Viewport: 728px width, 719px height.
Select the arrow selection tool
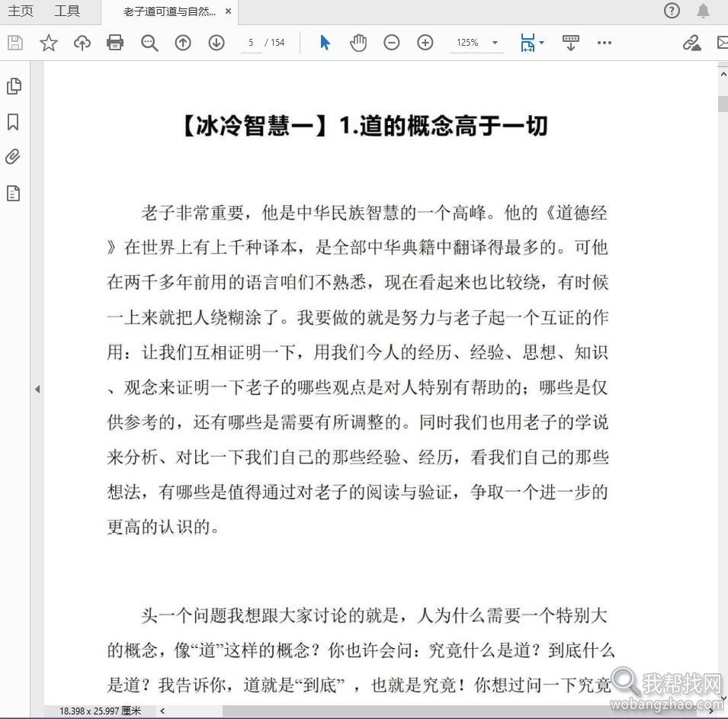click(x=325, y=43)
